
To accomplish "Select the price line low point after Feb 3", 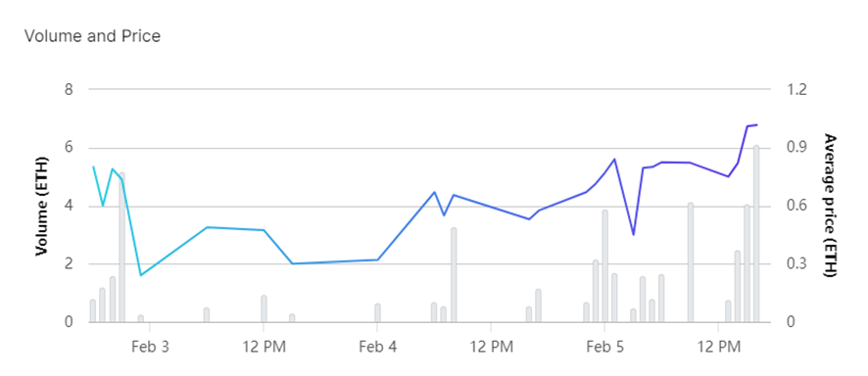I will [141, 275].
